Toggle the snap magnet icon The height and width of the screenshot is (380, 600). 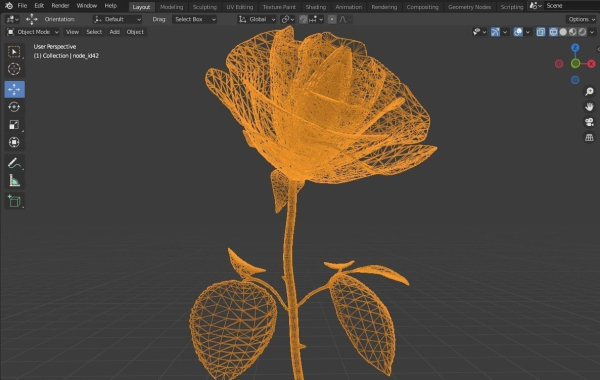(x=303, y=19)
